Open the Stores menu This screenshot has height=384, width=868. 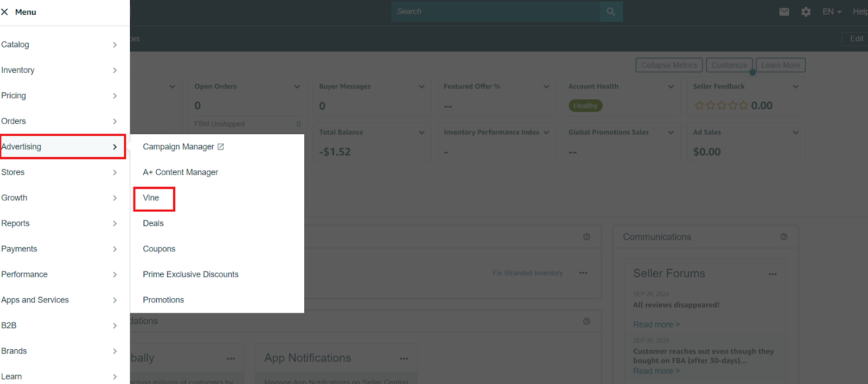tap(60, 172)
